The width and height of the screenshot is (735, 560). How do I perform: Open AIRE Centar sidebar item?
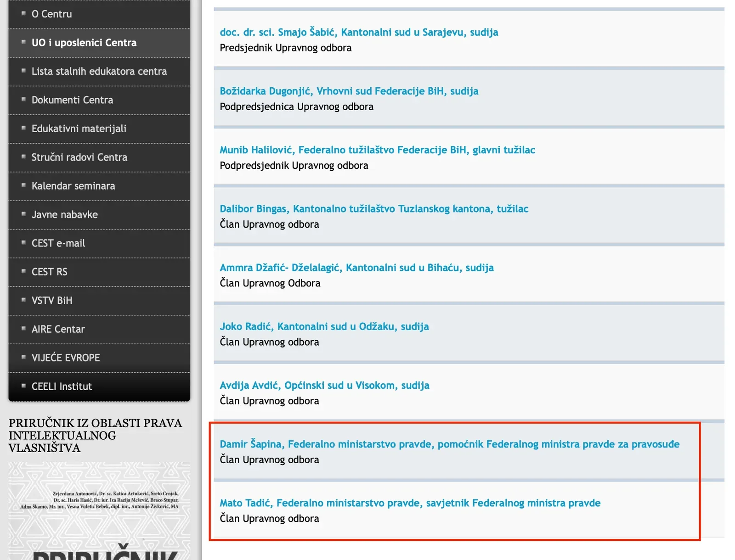click(58, 330)
